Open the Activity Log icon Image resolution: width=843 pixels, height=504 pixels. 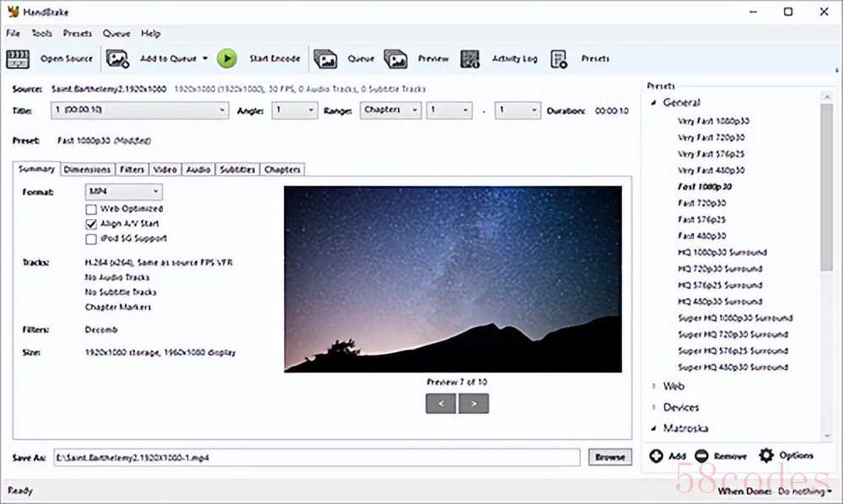click(470, 58)
